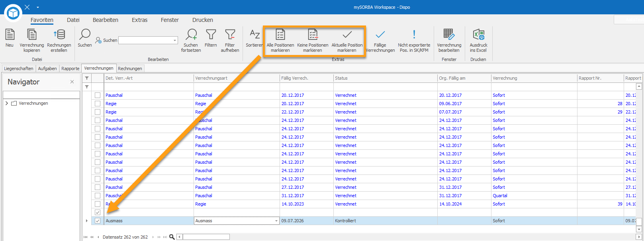
Task: Click Aktuelle Position markieren checkmark icon
Action: click(347, 35)
